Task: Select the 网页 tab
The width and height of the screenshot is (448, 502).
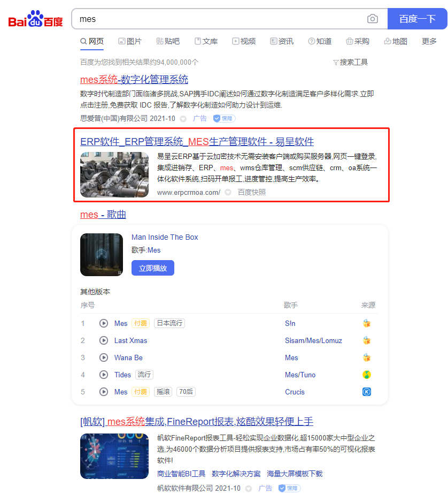Action: (92, 41)
